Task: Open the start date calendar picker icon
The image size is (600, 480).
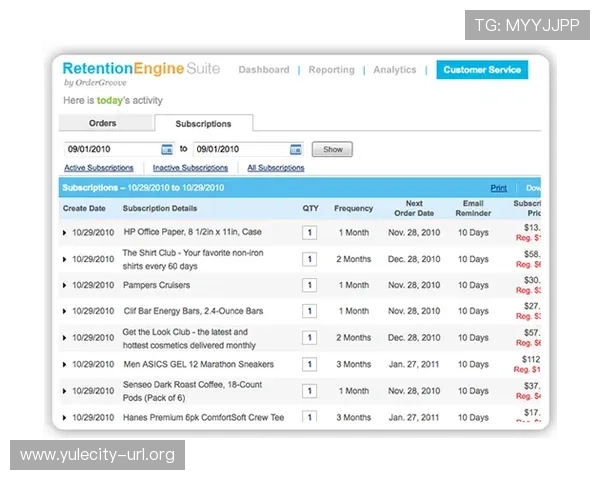Action: tap(167, 149)
